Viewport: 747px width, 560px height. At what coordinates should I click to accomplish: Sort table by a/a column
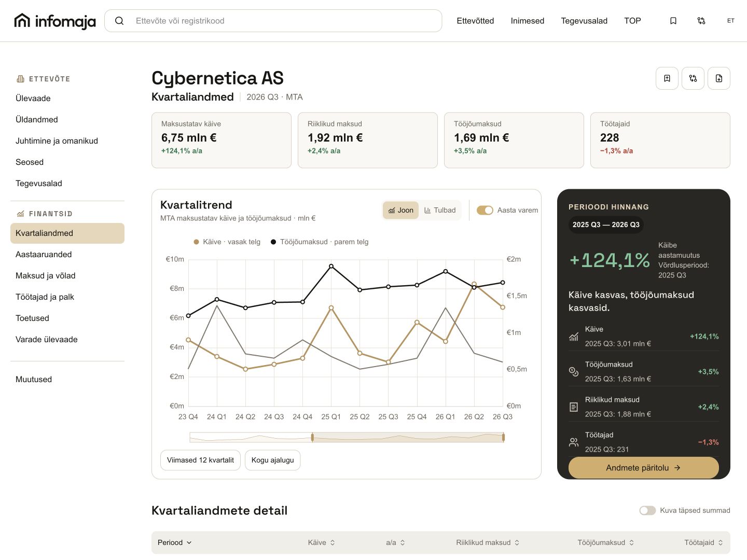tap(396, 542)
